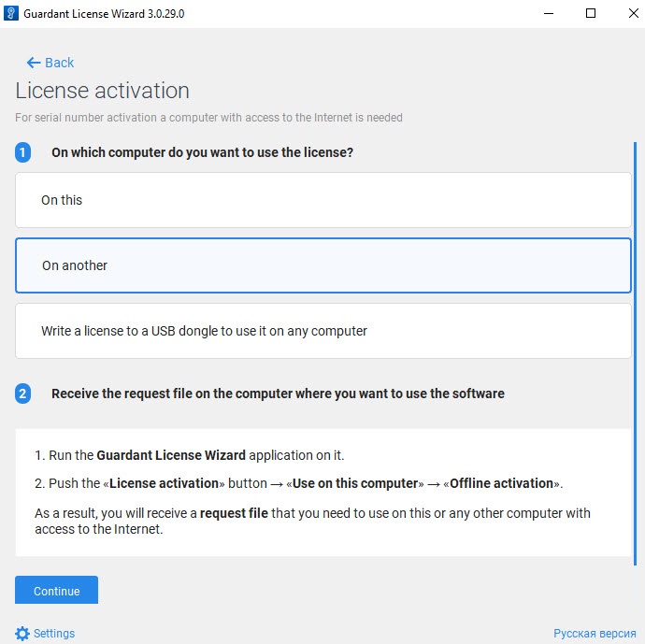The image size is (645, 644).
Task: Click the "Receive the request file" heading
Action: [278, 394]
